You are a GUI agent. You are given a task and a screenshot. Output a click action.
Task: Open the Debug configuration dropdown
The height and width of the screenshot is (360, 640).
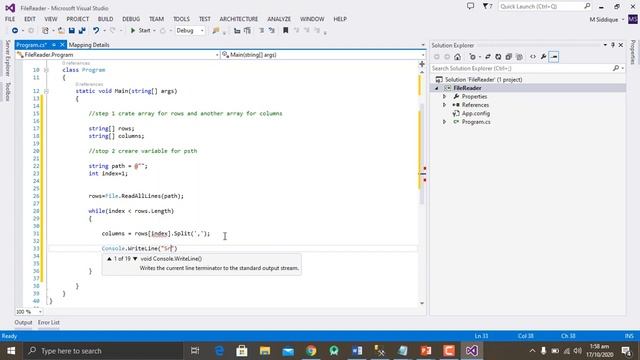[190, 31]
